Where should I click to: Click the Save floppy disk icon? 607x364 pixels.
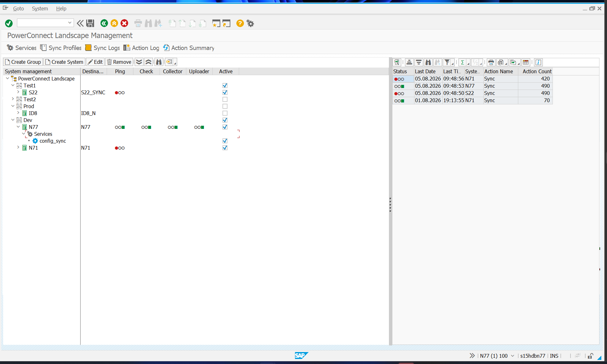[90, 23]
